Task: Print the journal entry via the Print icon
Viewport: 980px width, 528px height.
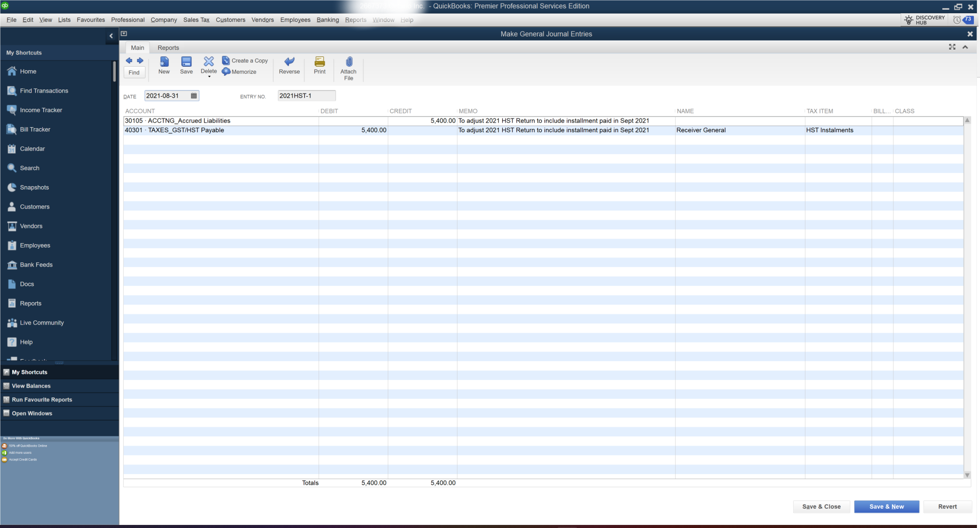Action: pyautogui.click(x=319, y=65)
